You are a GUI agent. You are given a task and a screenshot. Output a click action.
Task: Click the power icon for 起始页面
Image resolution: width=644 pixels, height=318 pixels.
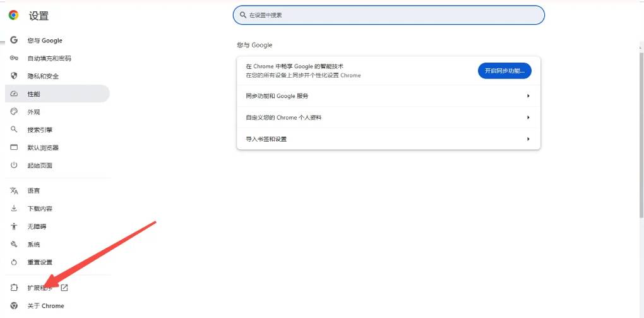coord(14,165)
